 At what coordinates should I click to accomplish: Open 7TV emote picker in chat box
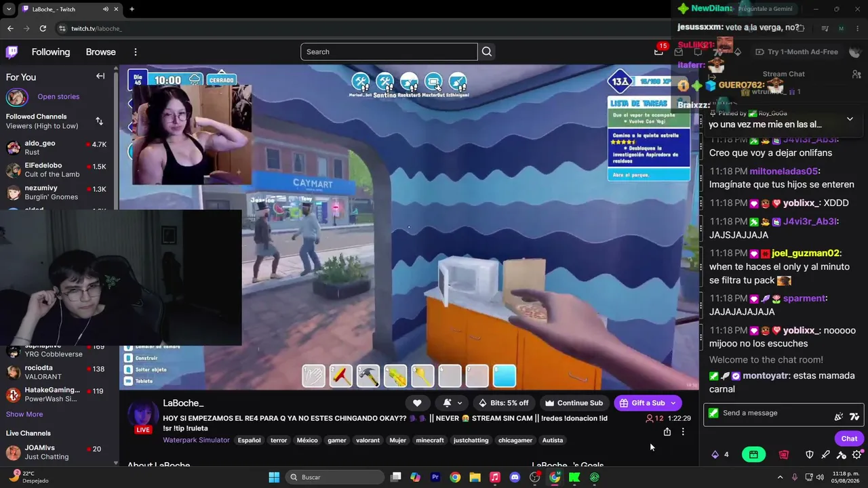click(x=854, y=417)
